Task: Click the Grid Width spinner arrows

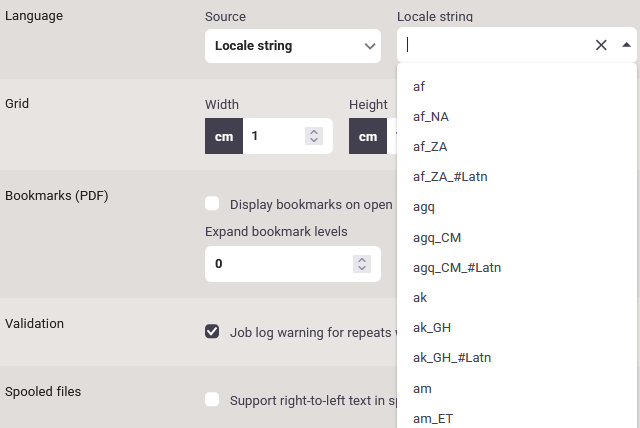Action: (x=314, y=136)
